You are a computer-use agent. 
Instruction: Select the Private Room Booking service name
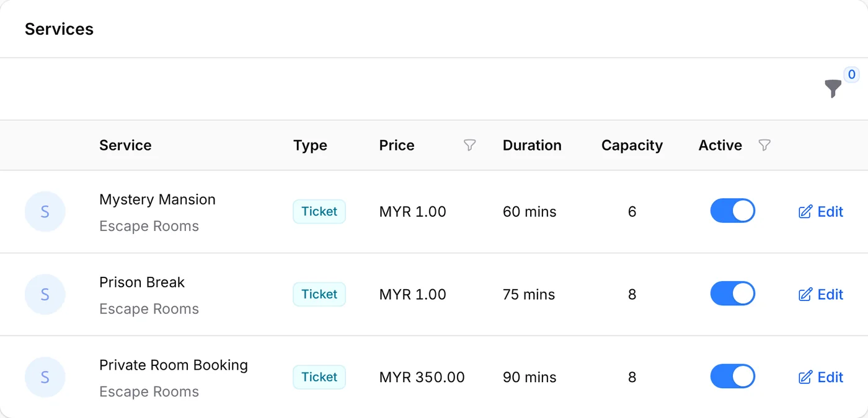point(174,365)
